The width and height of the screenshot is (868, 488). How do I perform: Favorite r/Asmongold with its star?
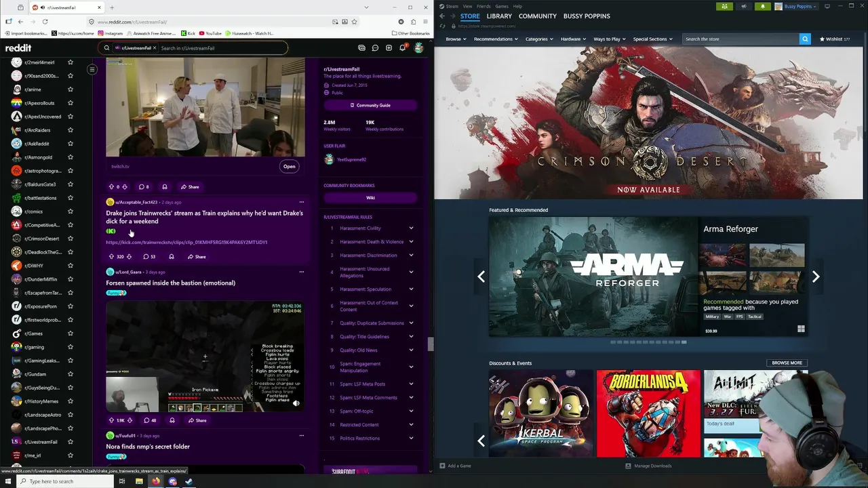click(70, 157)
